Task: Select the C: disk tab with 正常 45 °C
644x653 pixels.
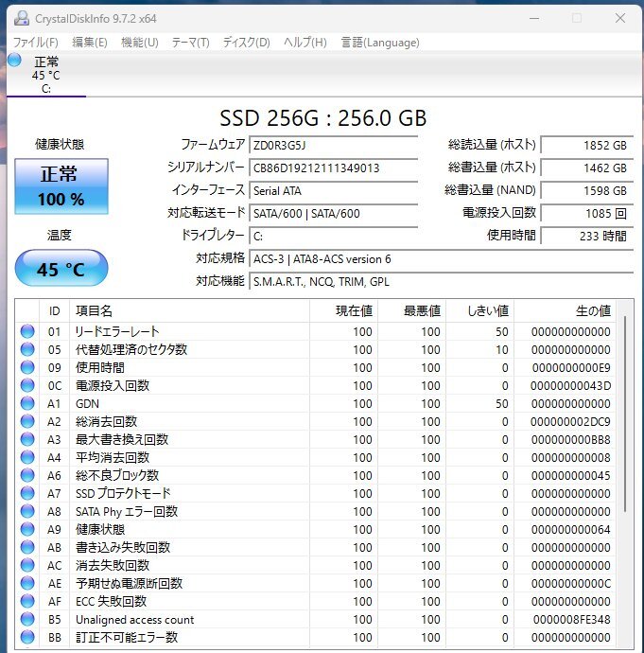Action: [46, 74]
